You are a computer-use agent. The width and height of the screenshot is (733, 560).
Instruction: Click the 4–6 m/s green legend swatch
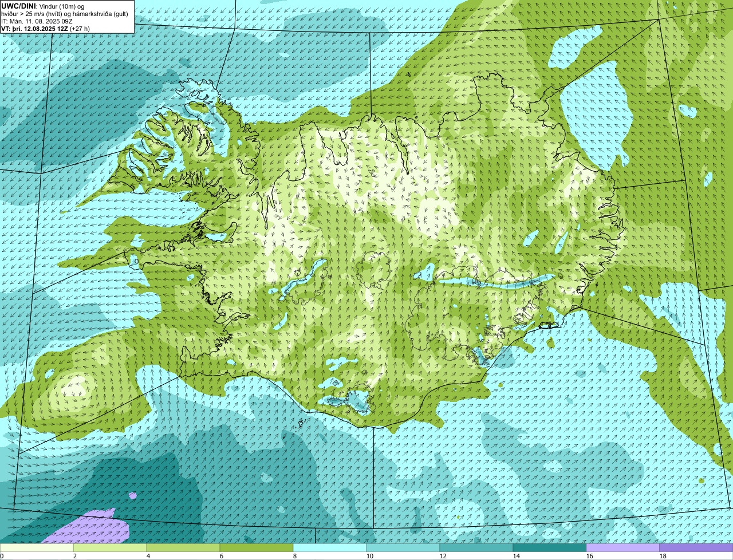183,548
